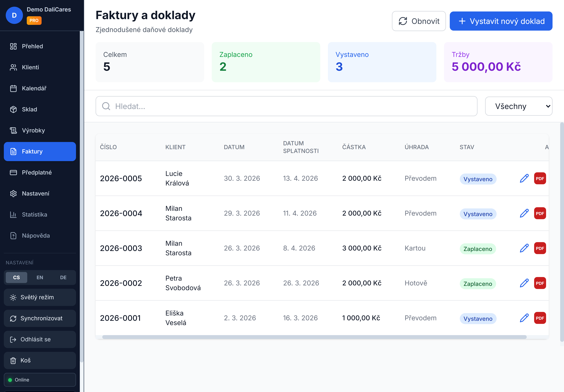Open the Sklad section in sidebar

click(30, 109)
